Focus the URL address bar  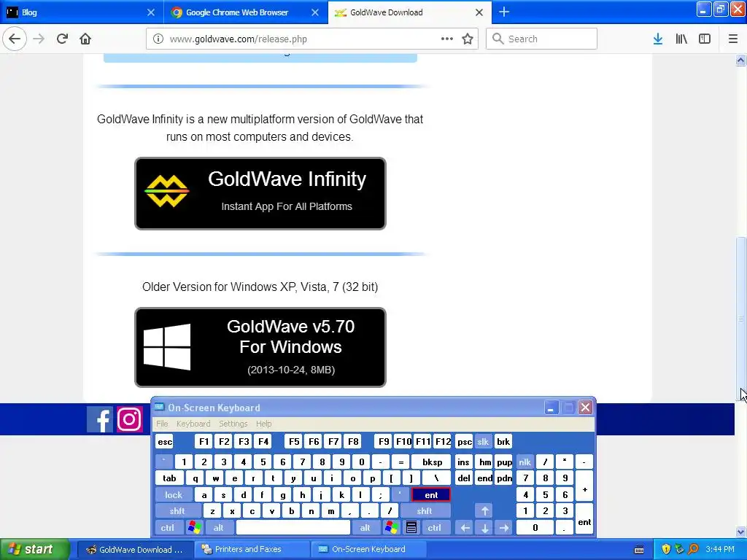[312, 39]
